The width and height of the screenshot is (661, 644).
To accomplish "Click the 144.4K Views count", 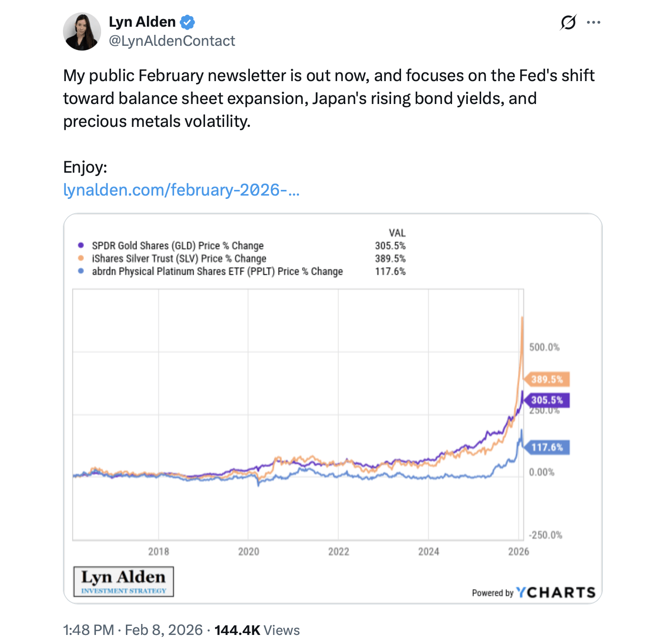I will (257, 630).
